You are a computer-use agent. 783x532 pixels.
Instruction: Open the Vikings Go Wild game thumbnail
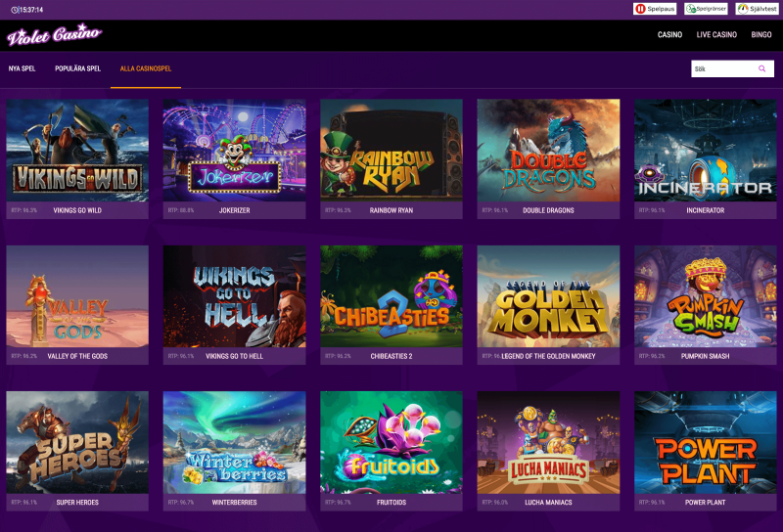77,151
